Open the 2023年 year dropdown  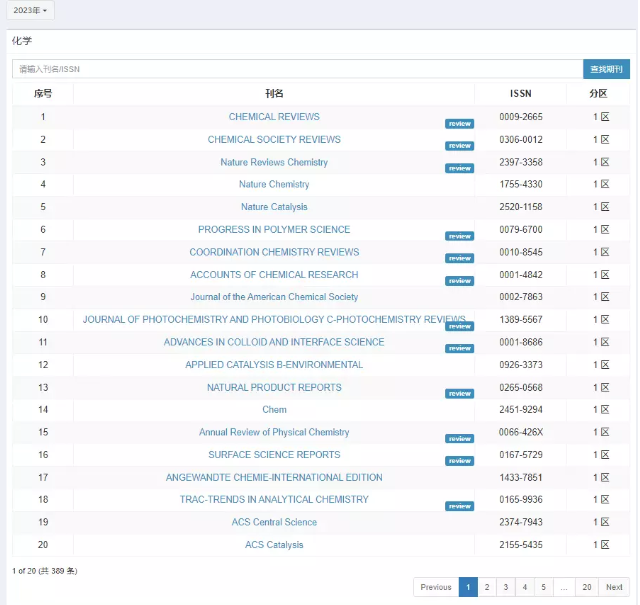(x=30, y=10)
